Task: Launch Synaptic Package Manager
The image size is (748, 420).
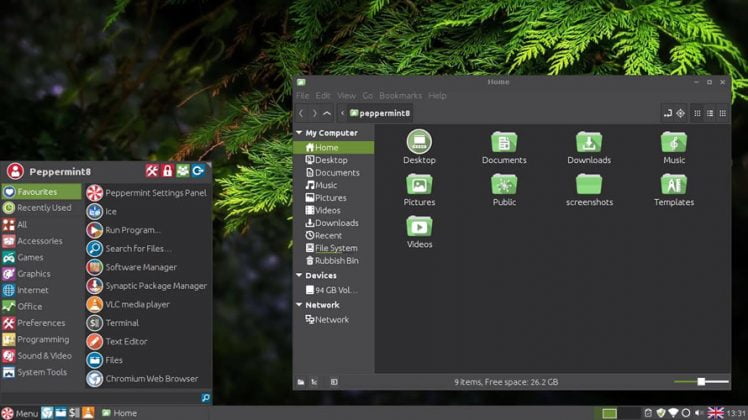Action: point(147,286)
